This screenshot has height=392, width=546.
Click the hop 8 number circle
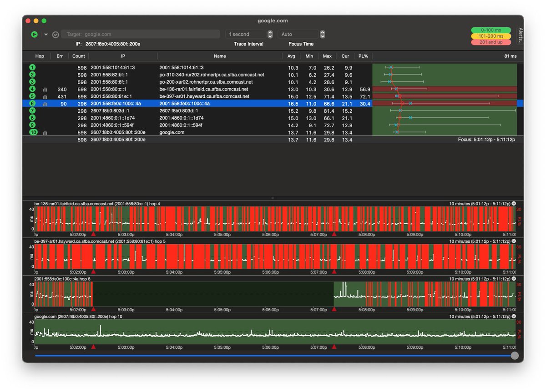click(x=32, y=118)
